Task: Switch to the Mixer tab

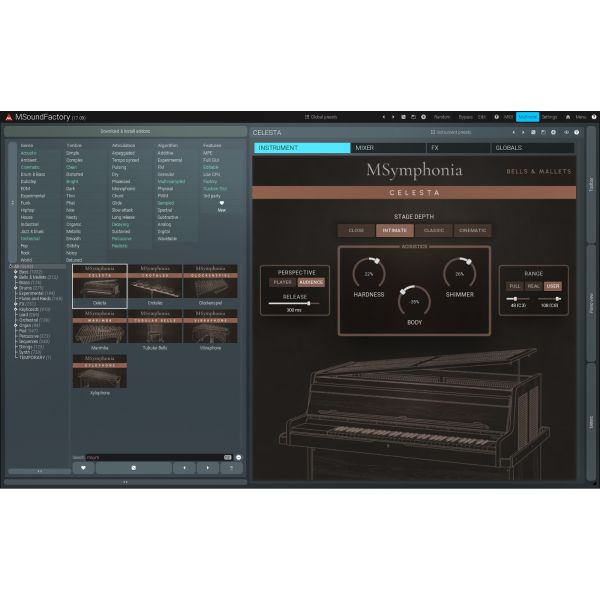Action: pos(388,148)
